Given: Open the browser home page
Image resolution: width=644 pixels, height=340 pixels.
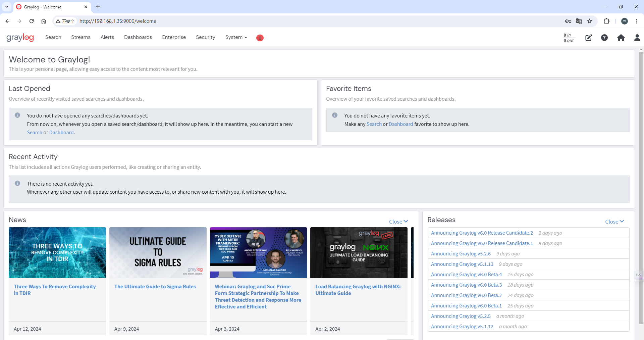Looking at the screenshot, I should pos(44,21).
